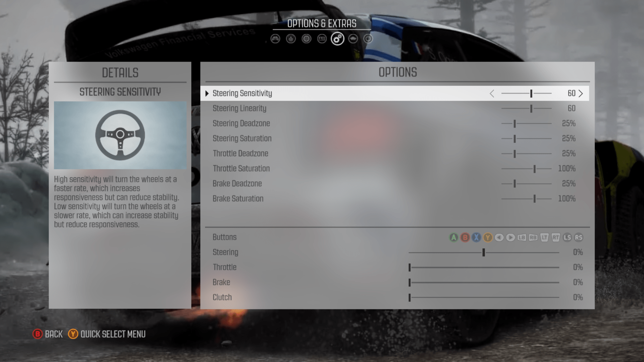Select the shield badge icon
The width and height of the screenshot is (644, 362).
click(x=290, y=39)
